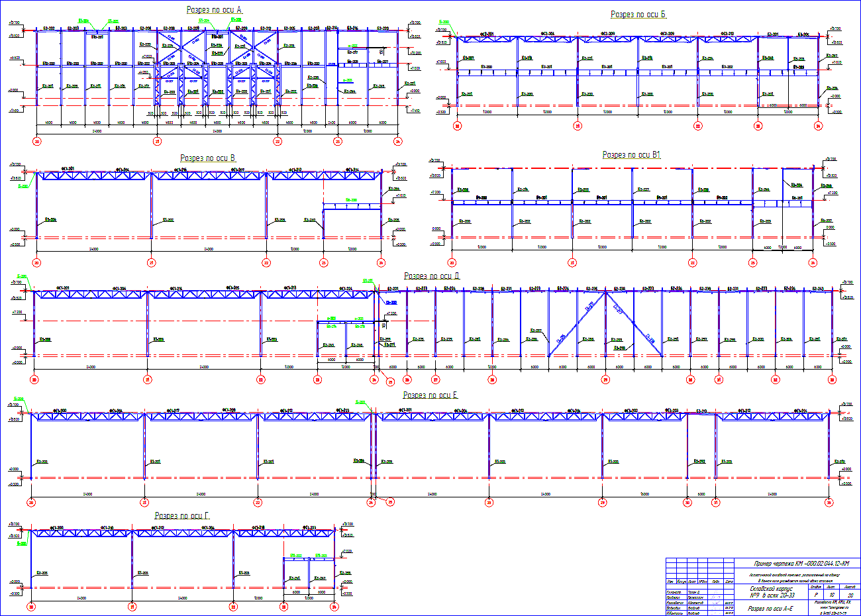Screen dimensions: 861x616
Task: Click axis bubble 23 under section В
Action: 324,263
